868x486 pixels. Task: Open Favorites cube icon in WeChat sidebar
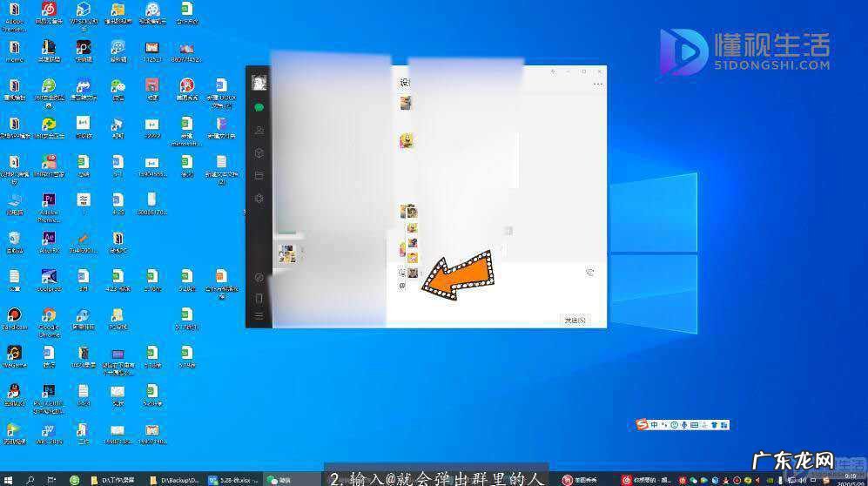point(259,153)
